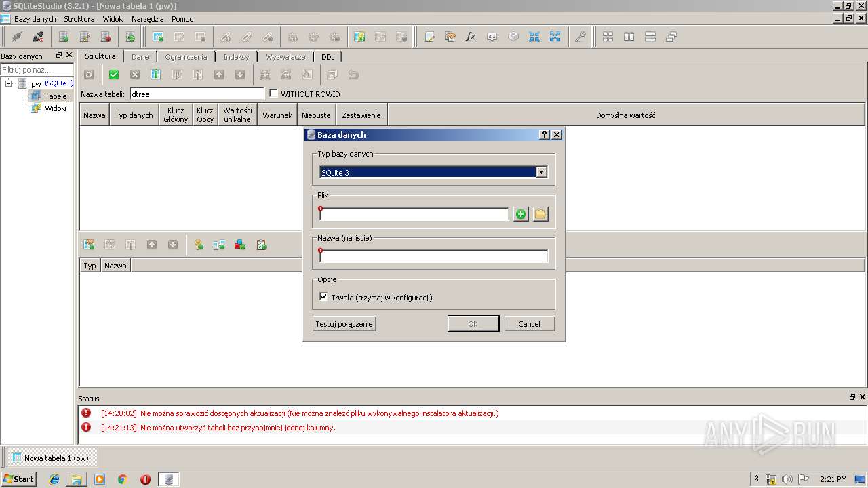Open the Narzędzia menu
This screenshot has height=488, width=868.
[x=148, y=19]
